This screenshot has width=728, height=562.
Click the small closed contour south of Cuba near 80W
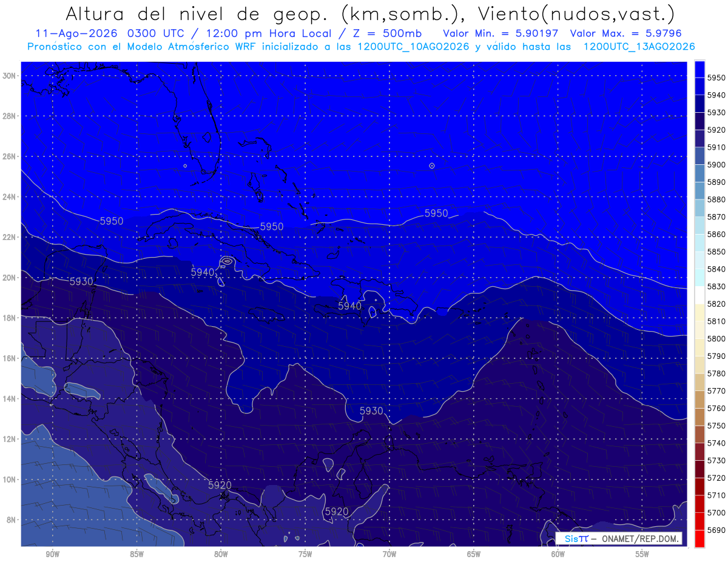(x=226, y=261)
